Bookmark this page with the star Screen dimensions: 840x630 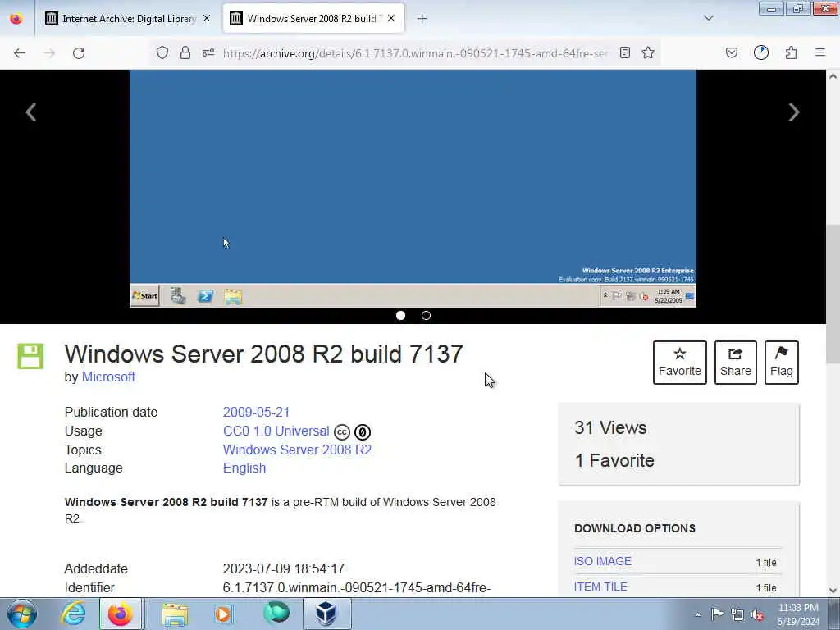click(x=648, y=52)
